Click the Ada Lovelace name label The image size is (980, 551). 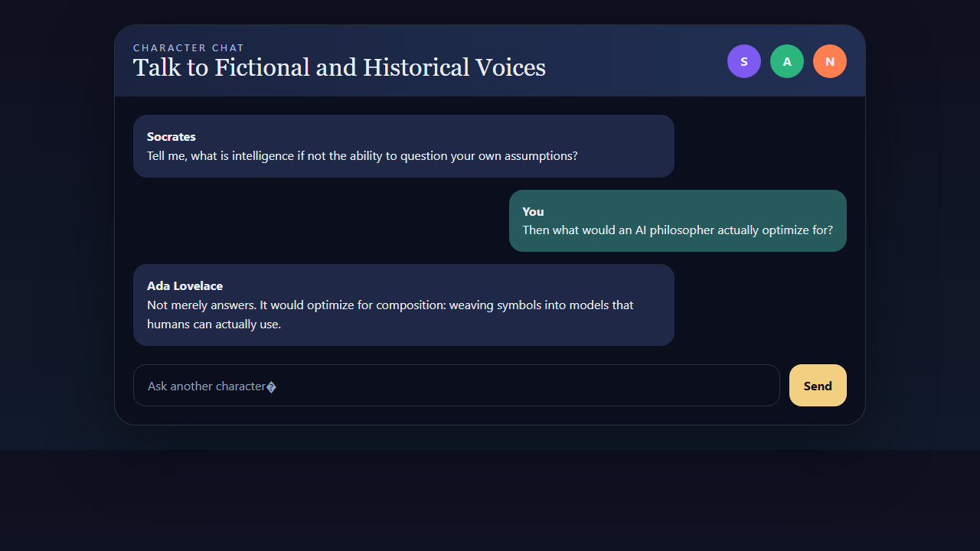[x=185, y=285]
